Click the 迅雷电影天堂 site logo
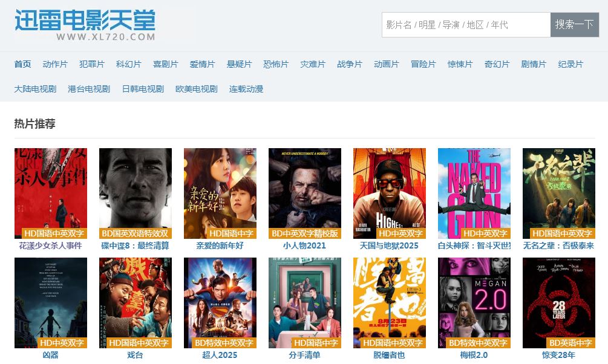Screen dimensions: 608x364 pyautogui.click(x=85, y=25)
